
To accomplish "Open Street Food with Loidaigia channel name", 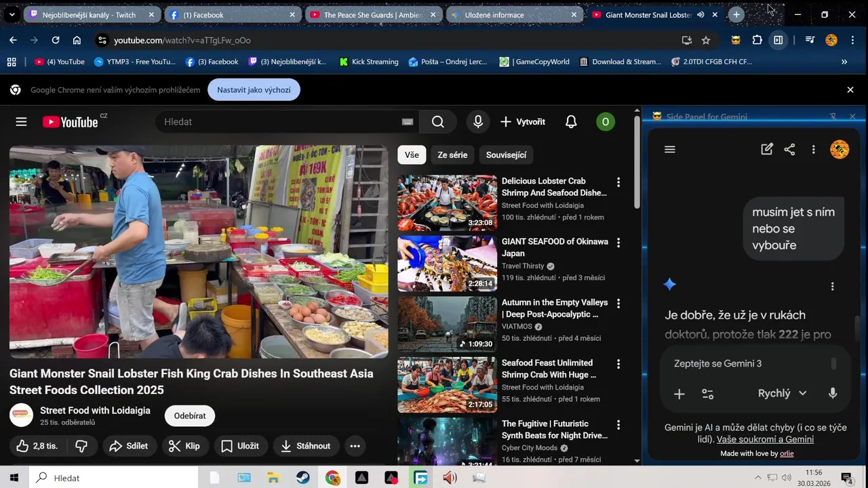I will [x=95, y=411].
